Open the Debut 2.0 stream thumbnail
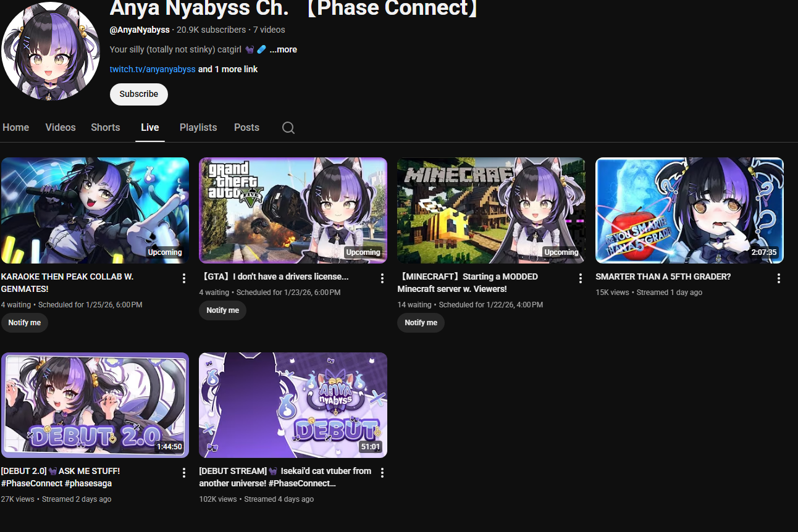The width and height of the screenshot is (798, 532). point(95,405)
